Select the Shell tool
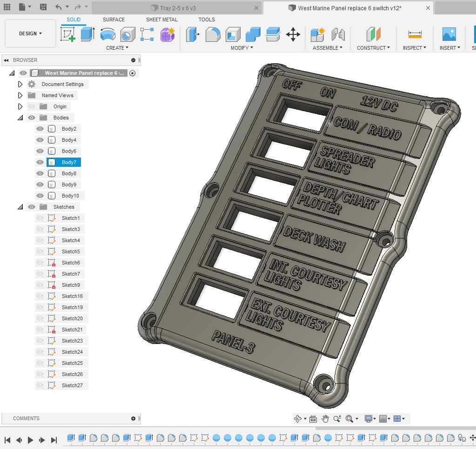Viewport: 476px width, 449px height. point(233,34)
